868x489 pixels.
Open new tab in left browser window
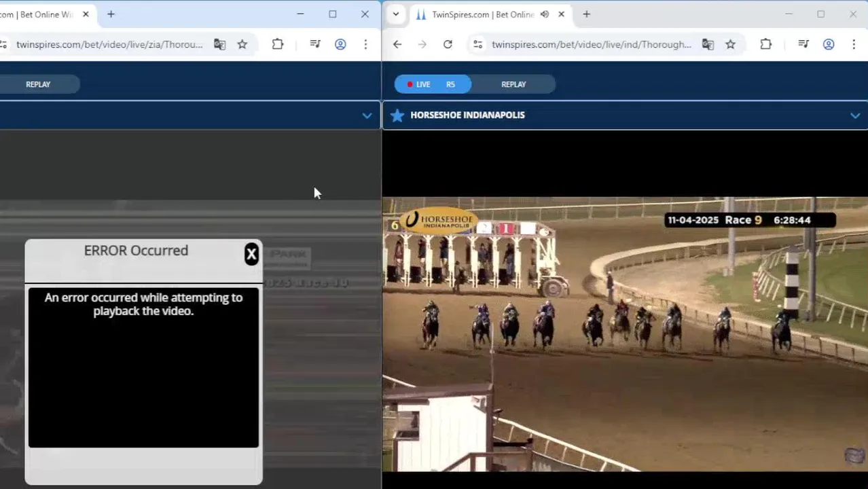coord(111,14)
